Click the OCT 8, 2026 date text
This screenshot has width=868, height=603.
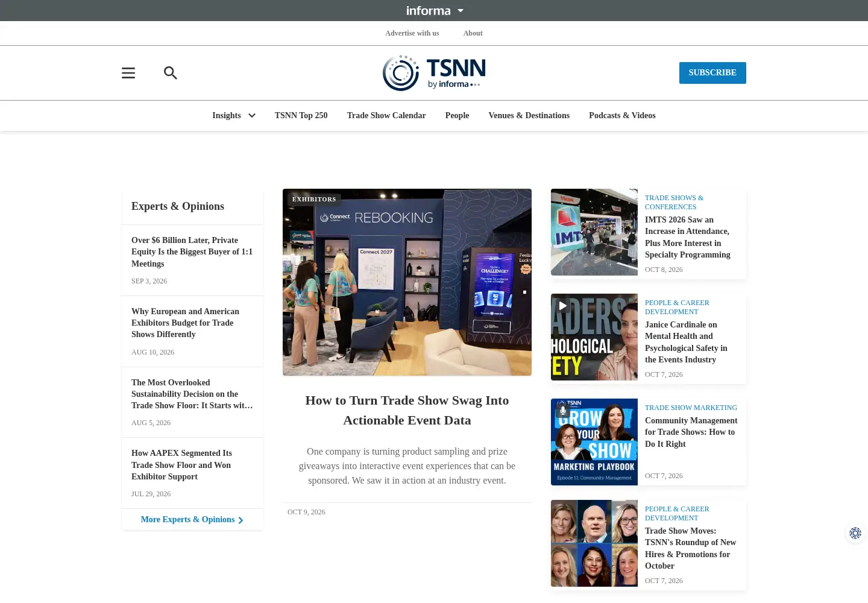click(664, 270)
